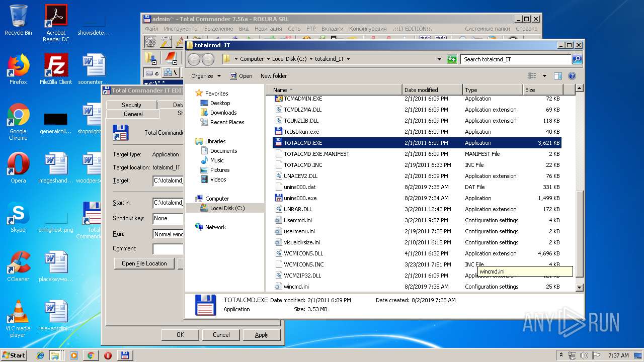Show hidden tray icons arrow
The height and width of the screenshot is (362, 644).
[561, 355]
